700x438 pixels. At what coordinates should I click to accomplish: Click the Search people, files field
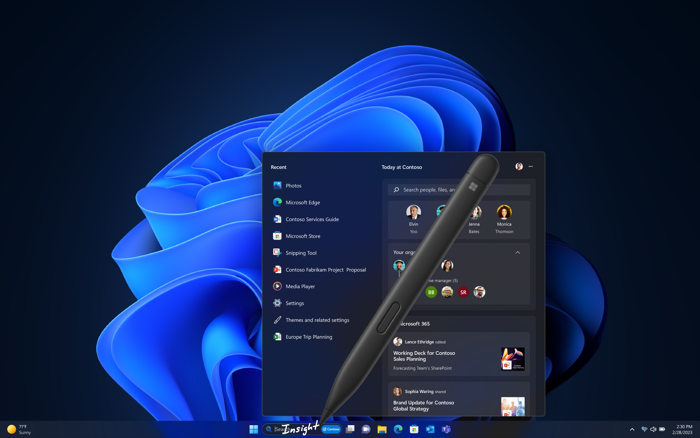pyautogui.click(x=459, y=190)
